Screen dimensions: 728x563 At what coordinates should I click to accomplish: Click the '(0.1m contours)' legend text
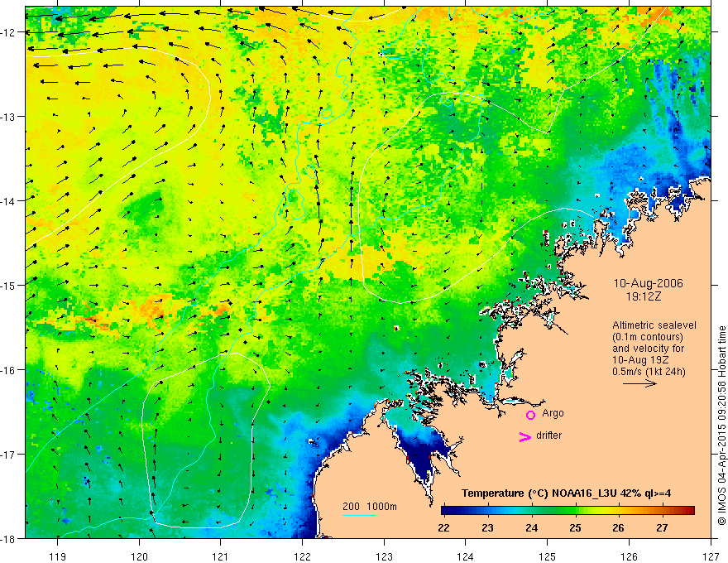[648, 337]
